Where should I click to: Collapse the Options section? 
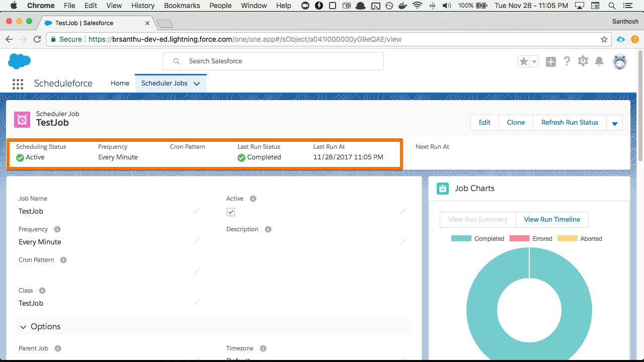point(23,327)
